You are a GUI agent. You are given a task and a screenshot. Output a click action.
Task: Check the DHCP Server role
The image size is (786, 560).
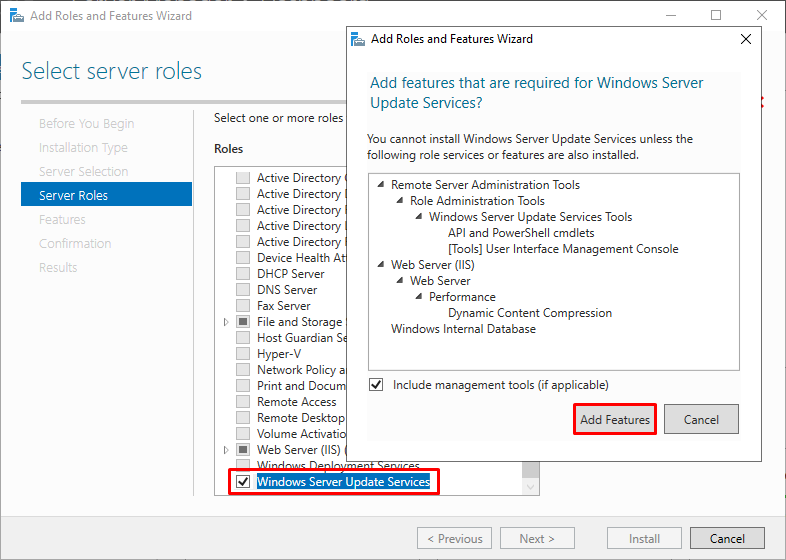[x=243, y=274]
